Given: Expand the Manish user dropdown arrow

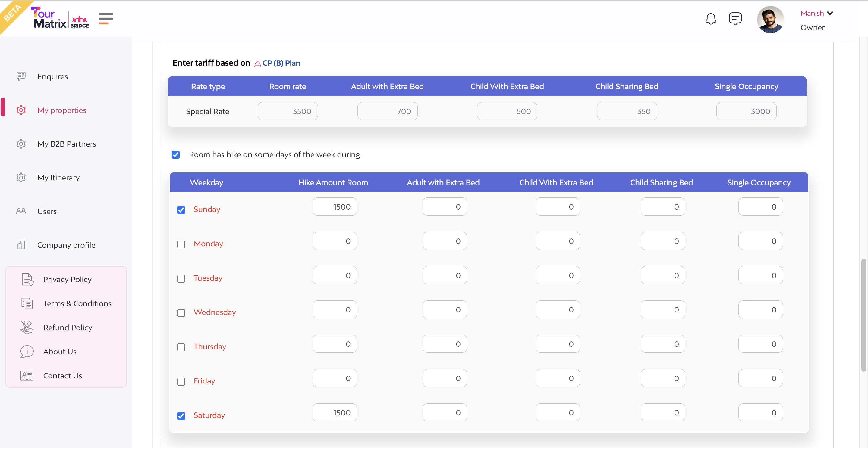Looking at the screenshot, I should tap(830, 13).
